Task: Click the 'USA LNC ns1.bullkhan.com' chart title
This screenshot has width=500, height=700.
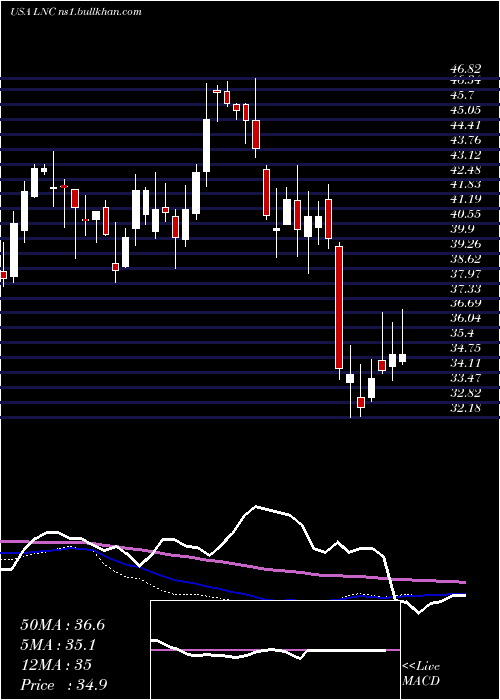Action: [x=75, y=12]
